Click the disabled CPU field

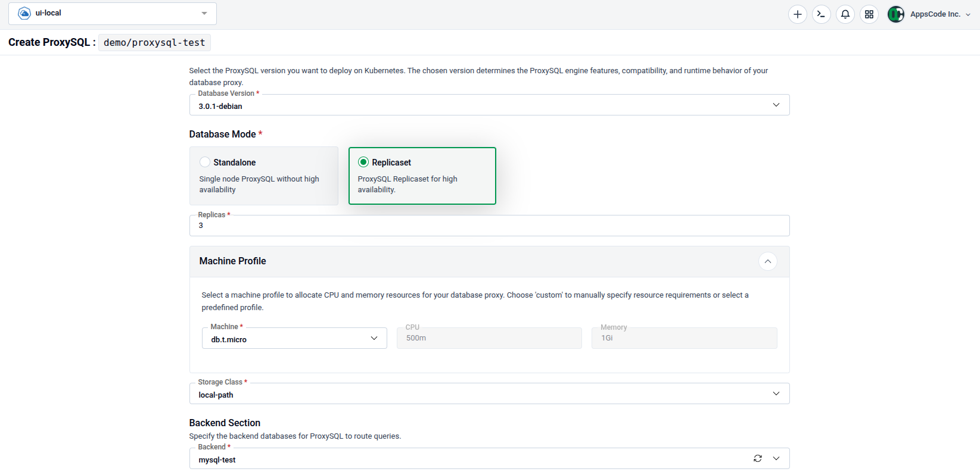pyautogui.click(x=490, y=338)
